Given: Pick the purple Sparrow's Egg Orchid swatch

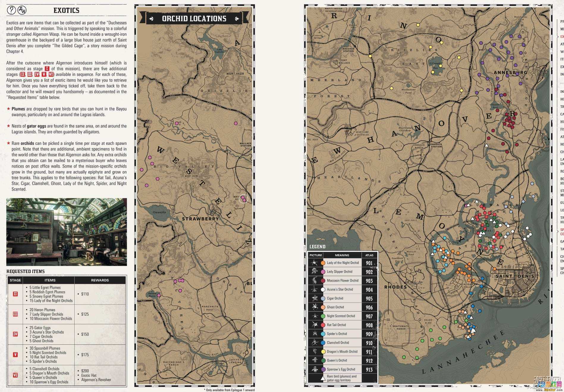Looking at the screenshot, I should pos(323,369).
